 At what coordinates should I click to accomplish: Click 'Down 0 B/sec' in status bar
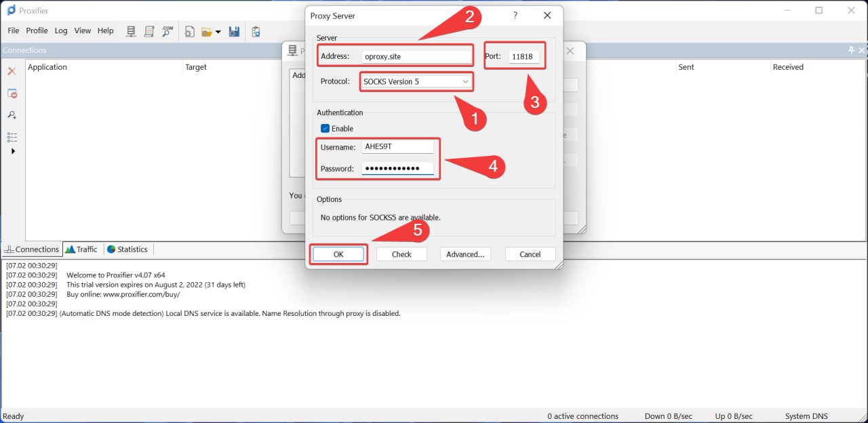(669, 416)
